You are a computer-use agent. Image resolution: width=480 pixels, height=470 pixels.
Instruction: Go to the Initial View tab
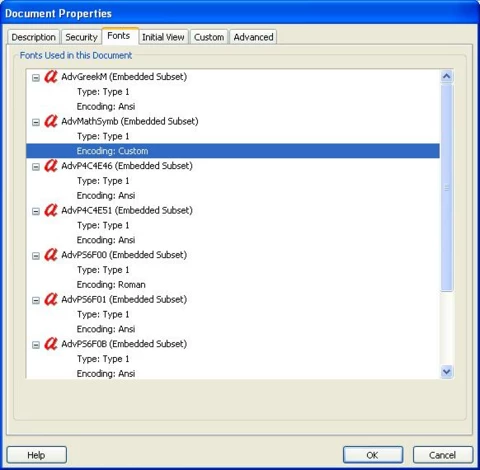click(x=163, y=37)
